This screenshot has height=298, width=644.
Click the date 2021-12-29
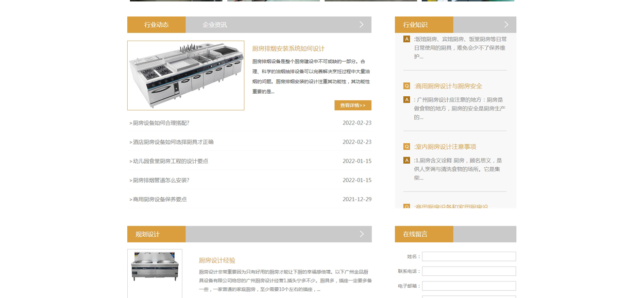pyautogui.click(x=357, y=199)
